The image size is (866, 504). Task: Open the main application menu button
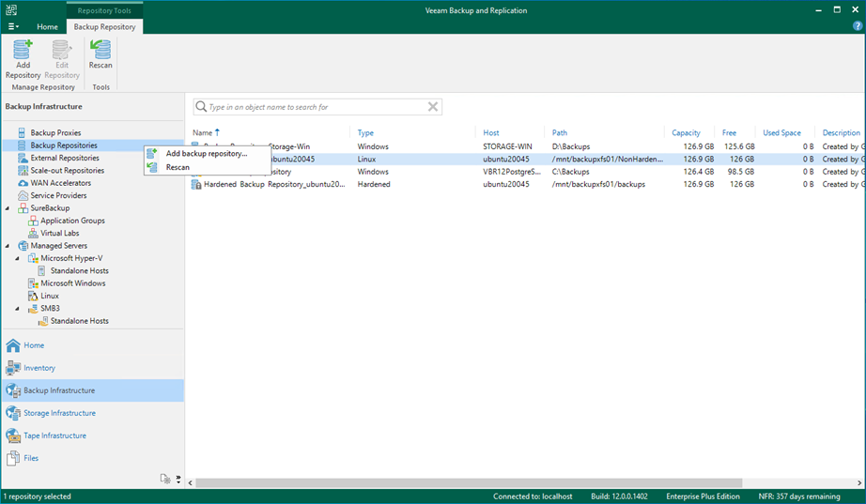pyautogui.click(x=13, y=26)
